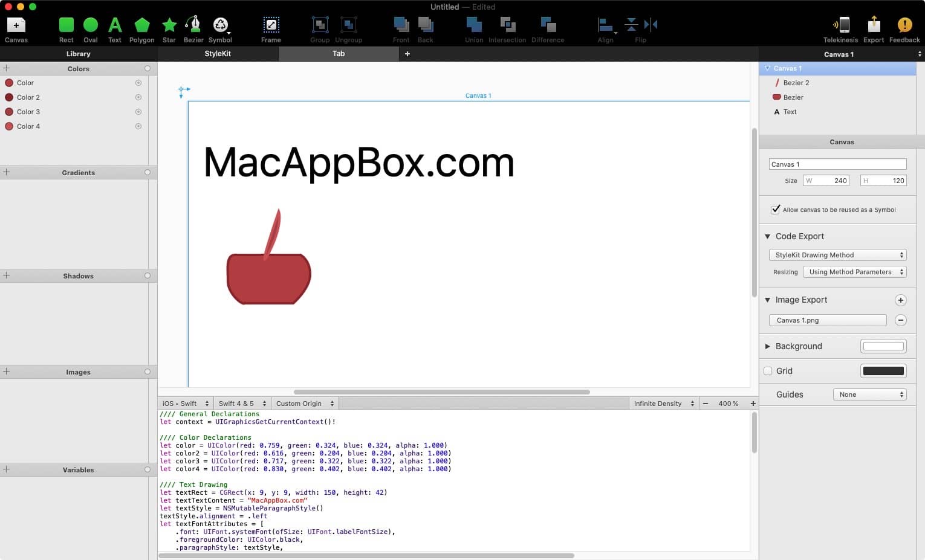Add a new tab with plus button

[x=407, y=54]
